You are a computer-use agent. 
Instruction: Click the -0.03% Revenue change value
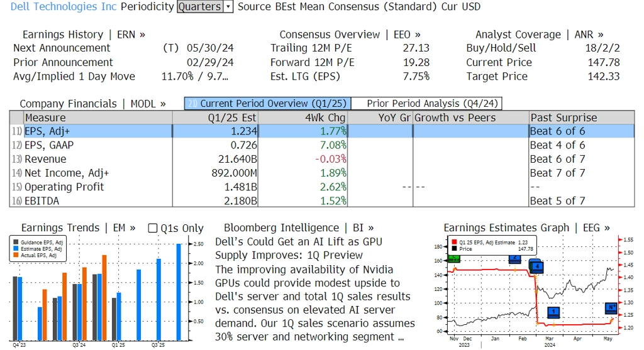pos(331,159)
